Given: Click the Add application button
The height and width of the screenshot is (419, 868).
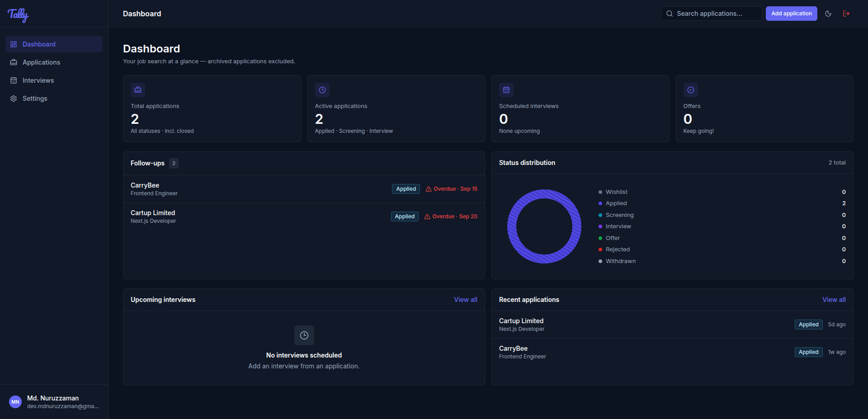Looking at the screenshot, I should [791, 14].
